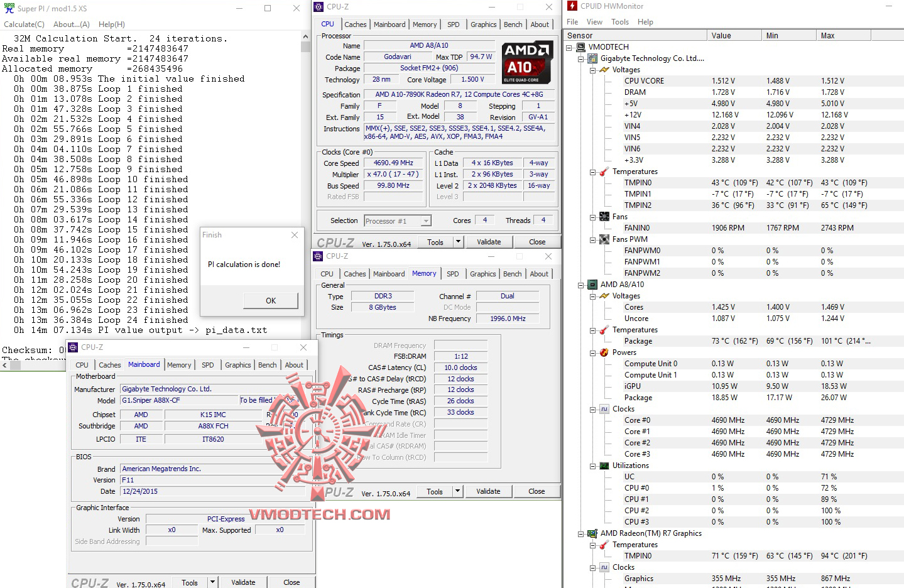Click the Powers flame icon under AMD A8/A10

coord(604,352)
